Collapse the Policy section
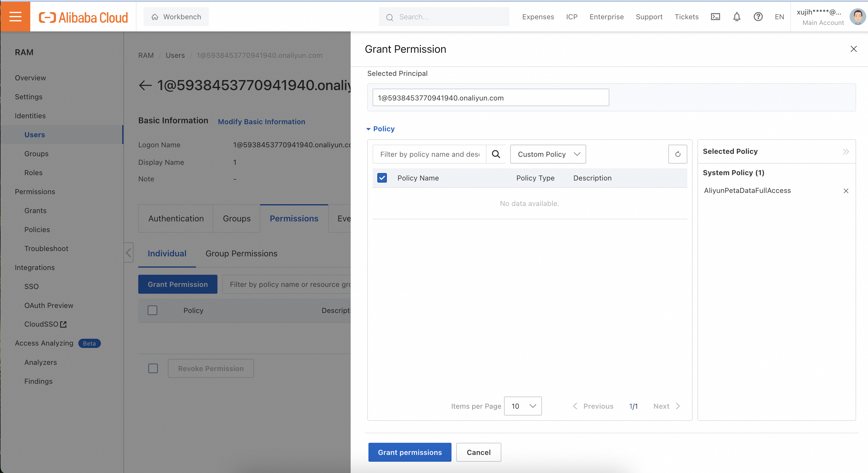 pyautogui.click(x=380, y=129)
